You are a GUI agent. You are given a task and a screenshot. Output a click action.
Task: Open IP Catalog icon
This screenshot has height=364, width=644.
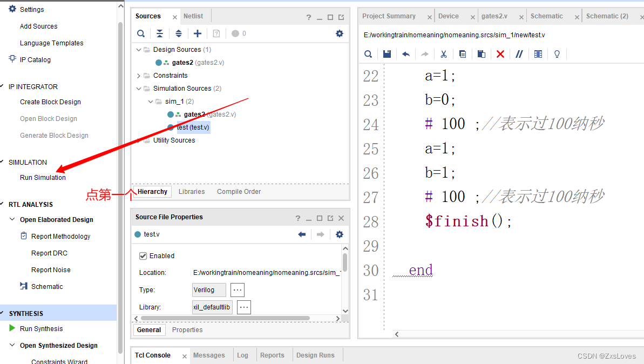coord(12,59)
